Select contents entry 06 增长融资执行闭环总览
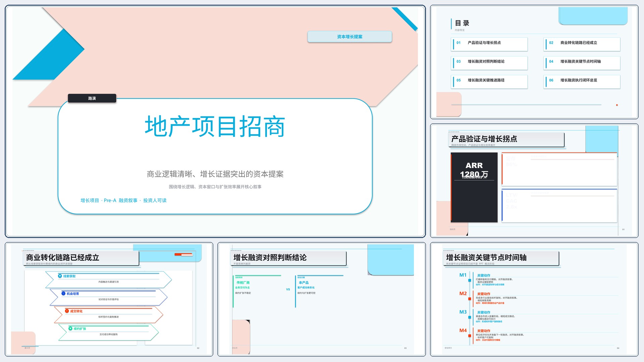Image resolution: width=644 pixels, height=362 pixels. (582, 81)
